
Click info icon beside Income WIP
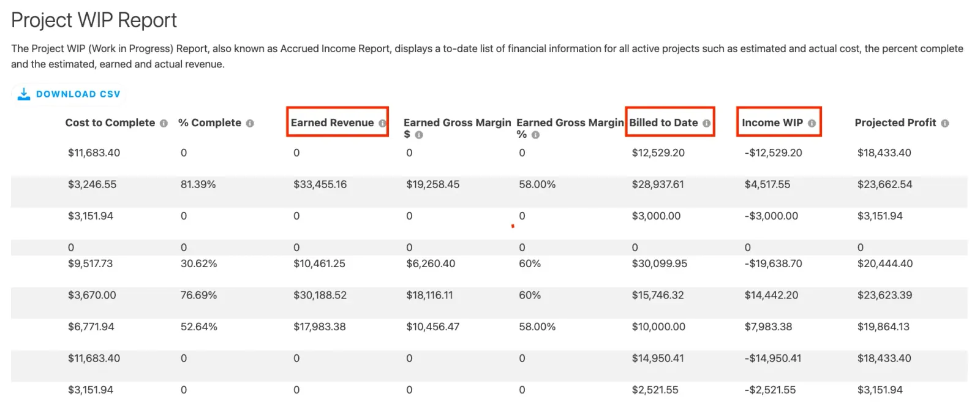(x=812, y=123)
